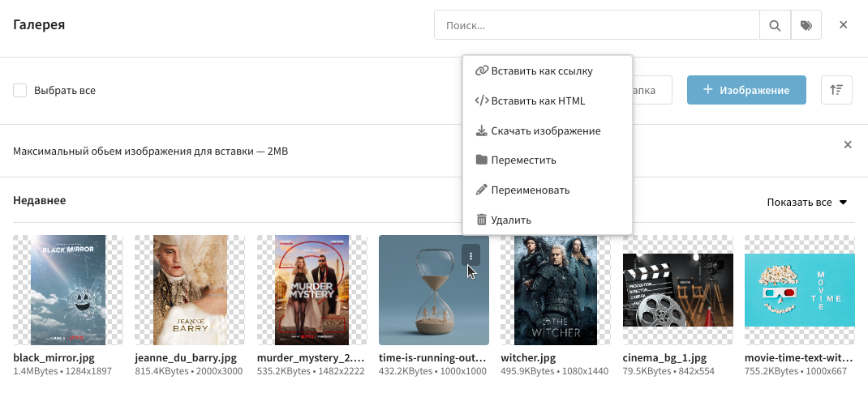Click the Недавнее section heading
This screenshot has width=868, height=393.
pos(39,200)
